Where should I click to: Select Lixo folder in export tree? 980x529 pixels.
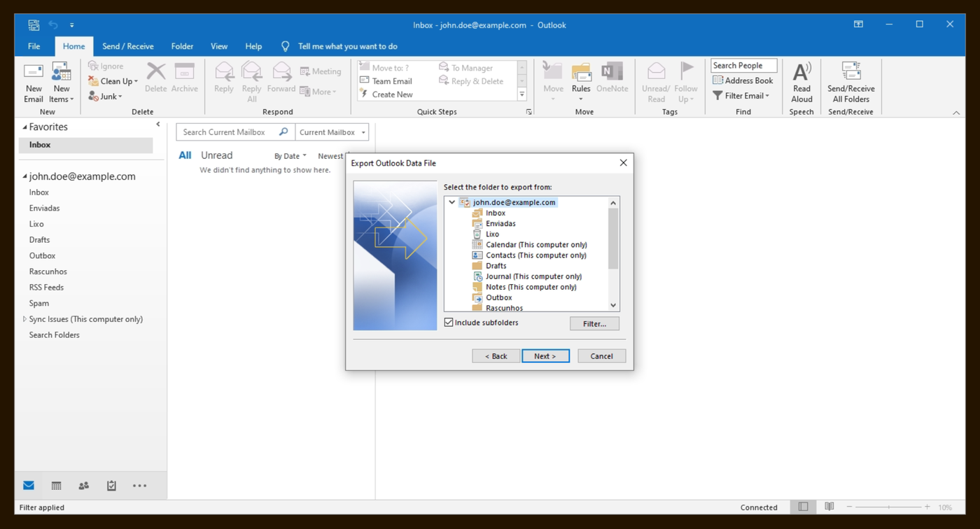[x=492, y=234]
